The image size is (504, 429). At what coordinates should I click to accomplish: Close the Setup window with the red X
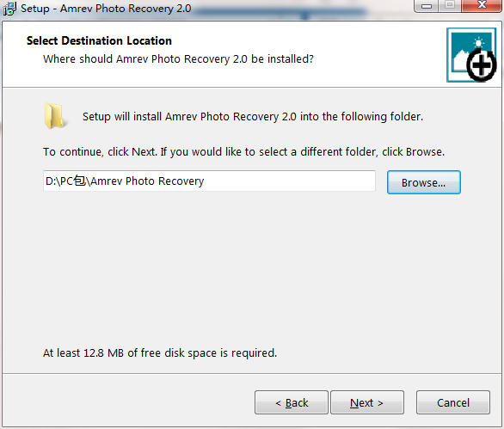482,5
